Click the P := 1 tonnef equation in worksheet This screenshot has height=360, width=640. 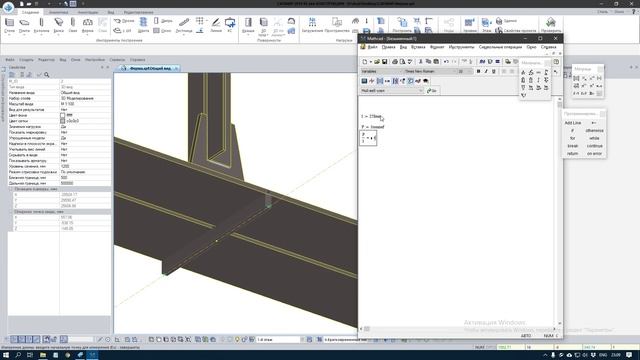(x=373, y=127)
